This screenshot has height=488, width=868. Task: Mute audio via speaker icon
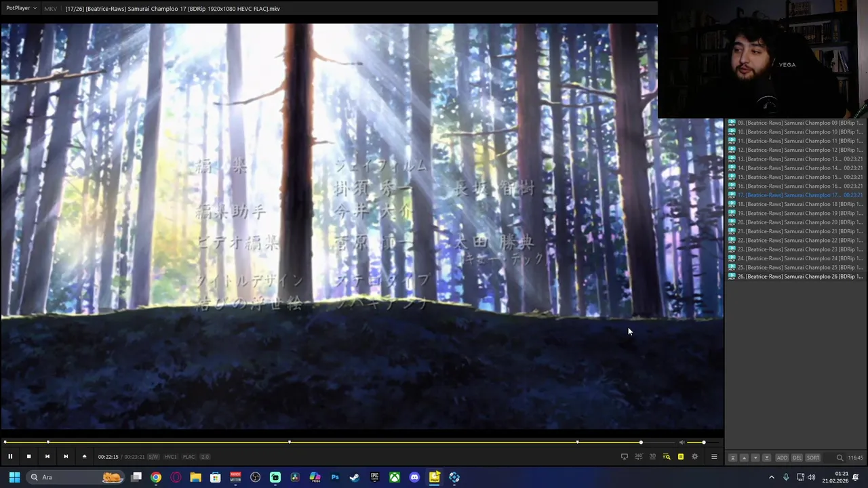682,443
